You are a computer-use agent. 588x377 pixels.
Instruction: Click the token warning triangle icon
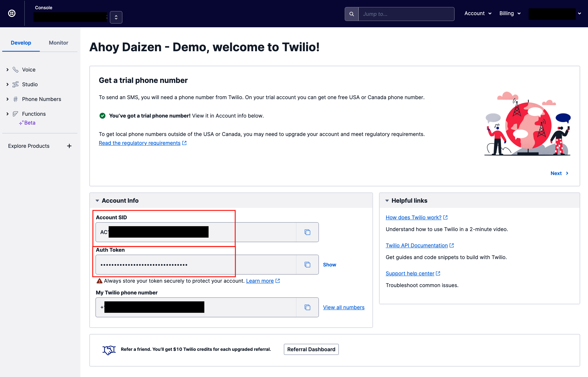point(99,281)
